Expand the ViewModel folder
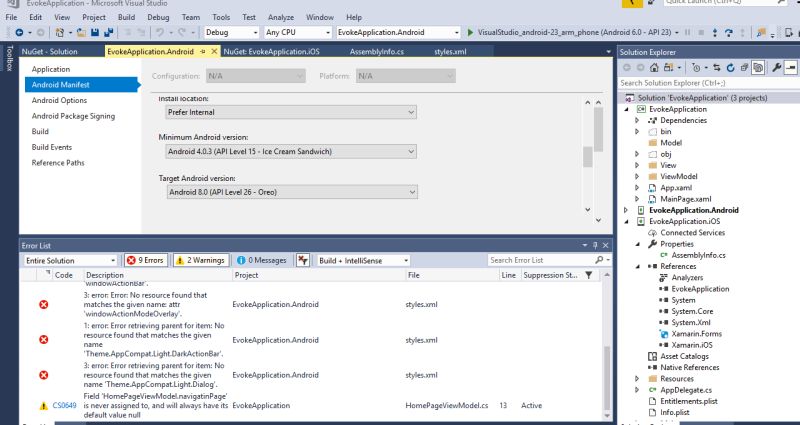This screenshot has height=425, width=800. tap(637, 177)
